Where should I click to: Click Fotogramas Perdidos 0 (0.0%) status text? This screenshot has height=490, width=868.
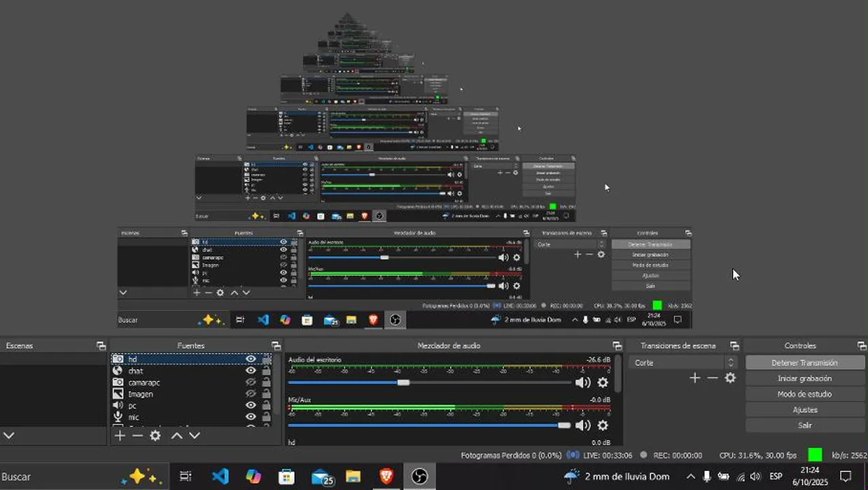point(511,455)
